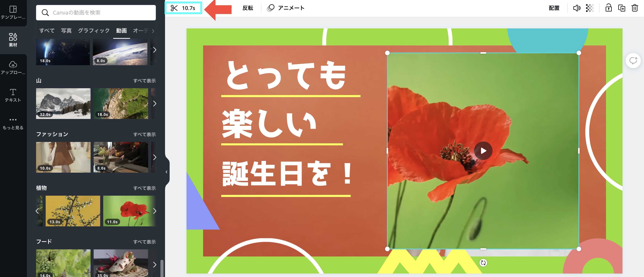The image size is (644, 277).
Task: Show previous videos in the 植物 row
Action: 37,211
